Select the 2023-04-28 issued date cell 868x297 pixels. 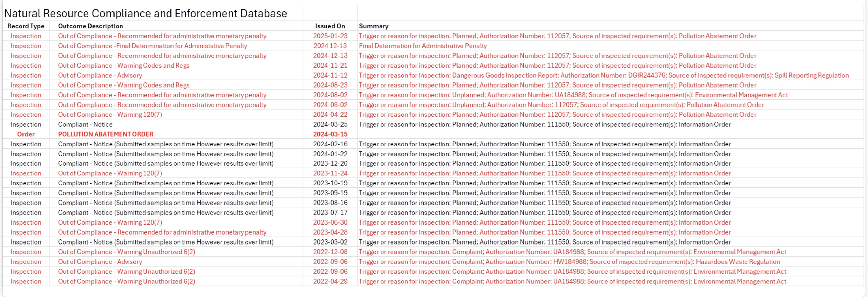330,232
